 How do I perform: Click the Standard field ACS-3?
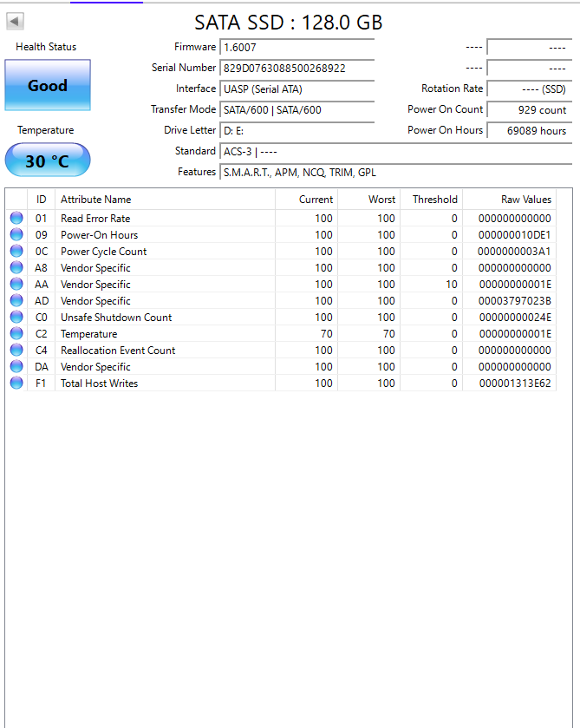tap(396, 152)
